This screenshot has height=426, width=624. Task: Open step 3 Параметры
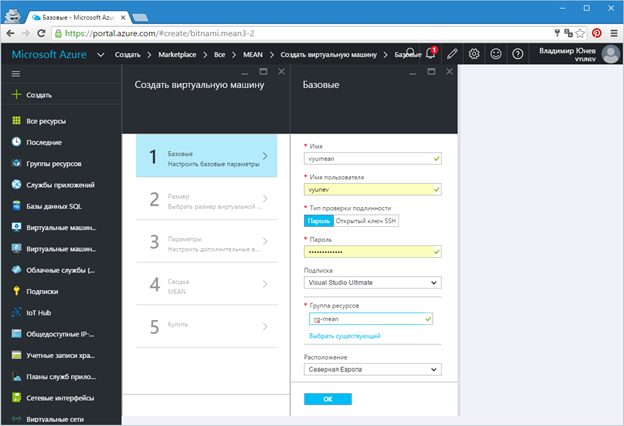pos(207,241)
